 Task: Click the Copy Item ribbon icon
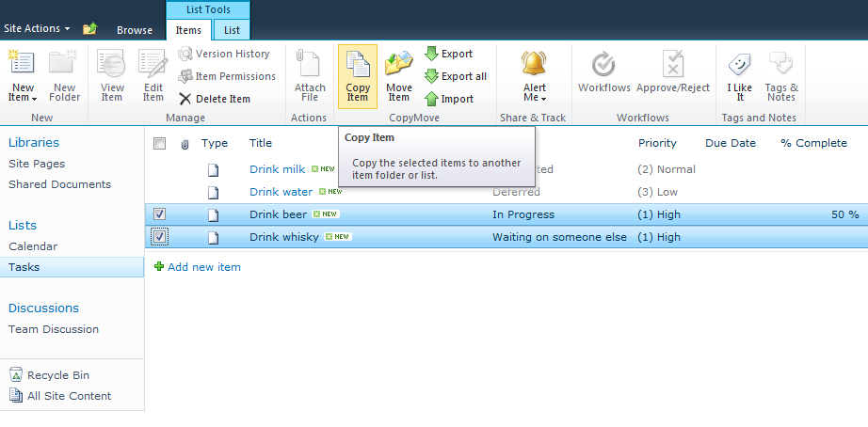point(358,65)
